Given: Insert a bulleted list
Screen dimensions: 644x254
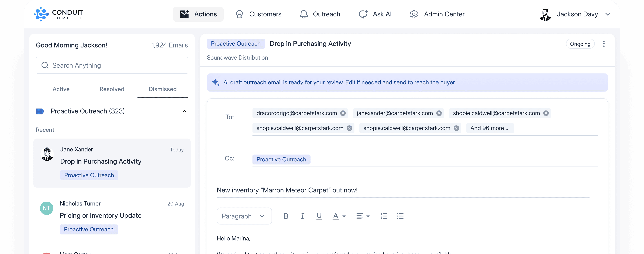Looking at the screenshot, I should (x=400, y=216).
